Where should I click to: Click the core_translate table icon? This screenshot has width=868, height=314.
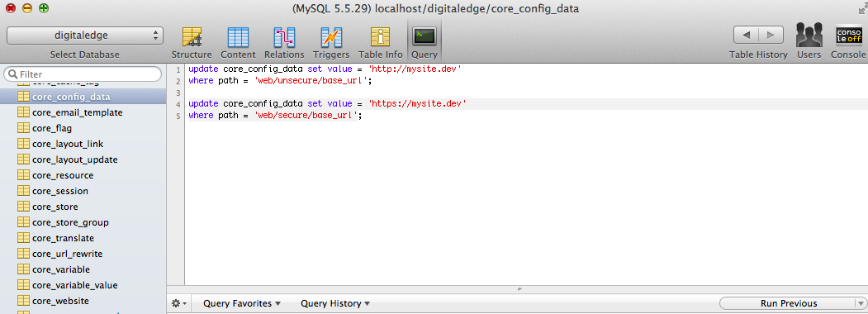23,238
